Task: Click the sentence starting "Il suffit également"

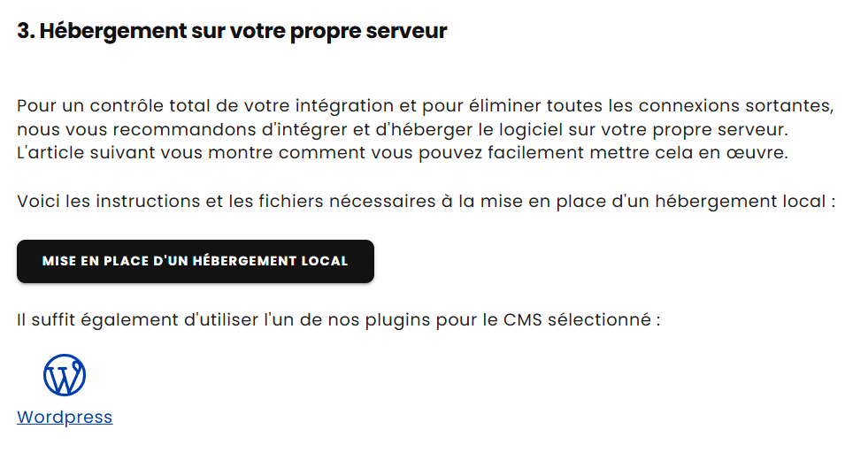Action: coord(338,319)
